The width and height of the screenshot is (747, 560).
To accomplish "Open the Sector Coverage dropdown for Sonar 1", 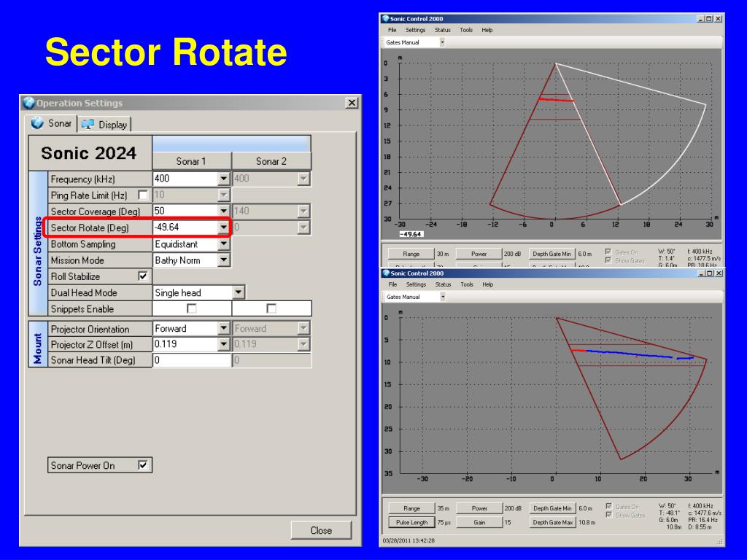I will pos(223,211).
